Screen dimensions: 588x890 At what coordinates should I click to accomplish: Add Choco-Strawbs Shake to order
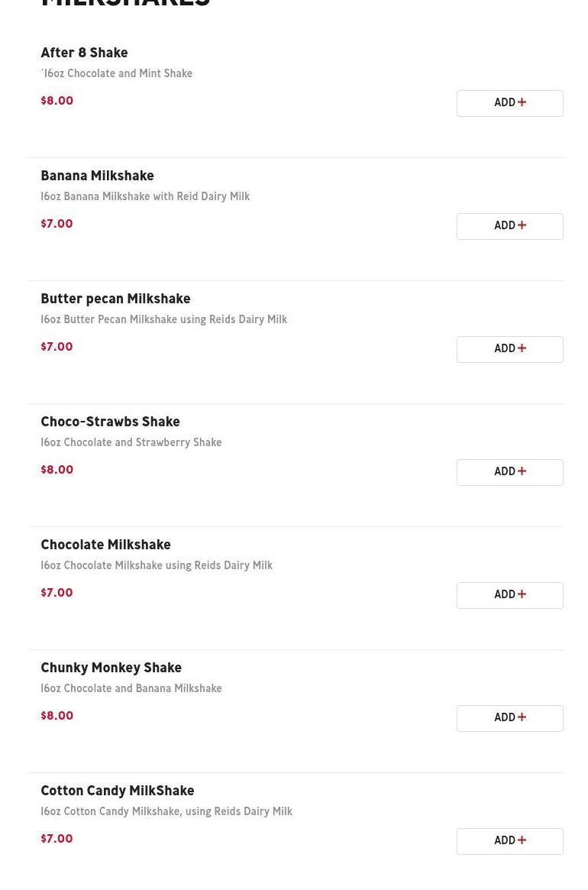[x=509, y=472]
